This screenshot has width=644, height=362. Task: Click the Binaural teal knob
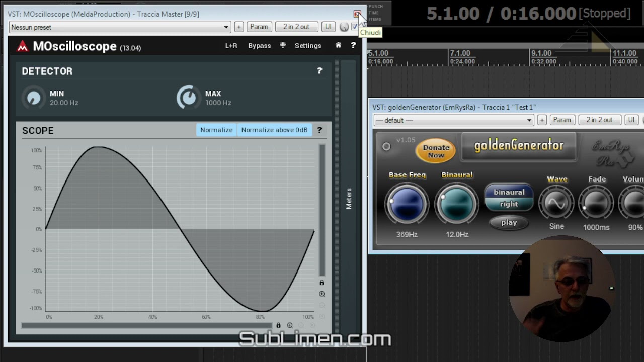[457, 204]
